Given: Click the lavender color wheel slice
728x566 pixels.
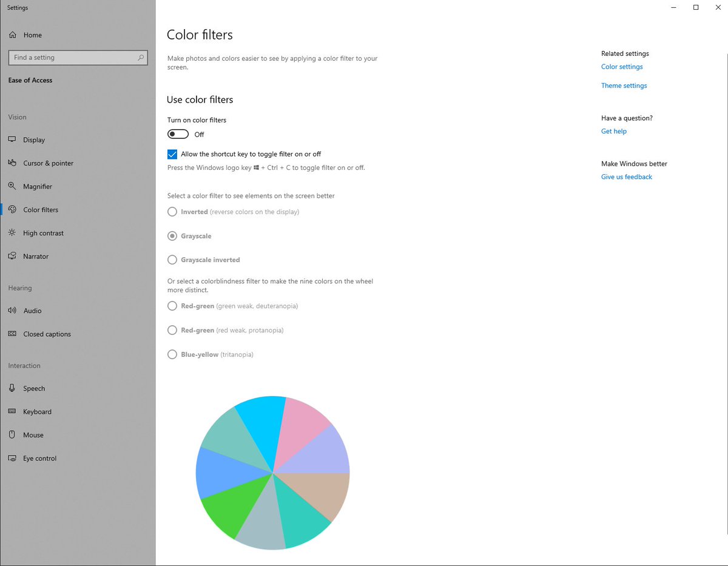Looking at the screenshot, I should 323,454.
